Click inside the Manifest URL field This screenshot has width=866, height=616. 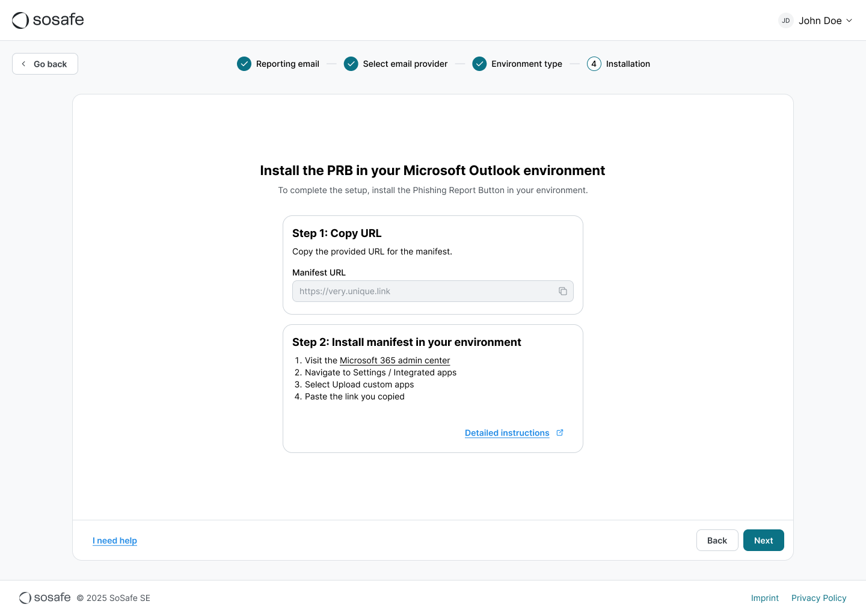tap(421, 291)
